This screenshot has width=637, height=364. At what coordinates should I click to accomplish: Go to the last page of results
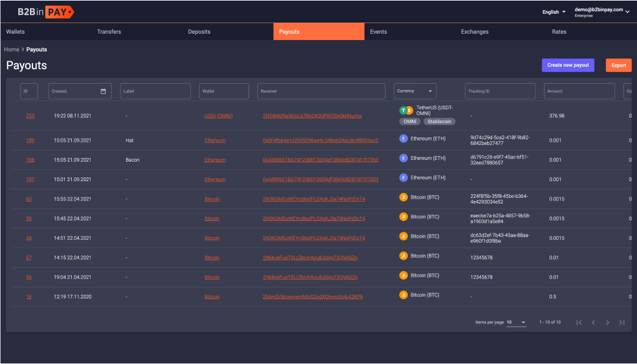tap(621, 323)
